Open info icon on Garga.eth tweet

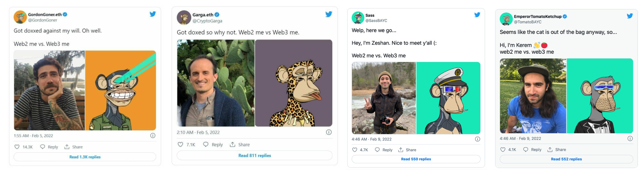[x=329, y=132]
